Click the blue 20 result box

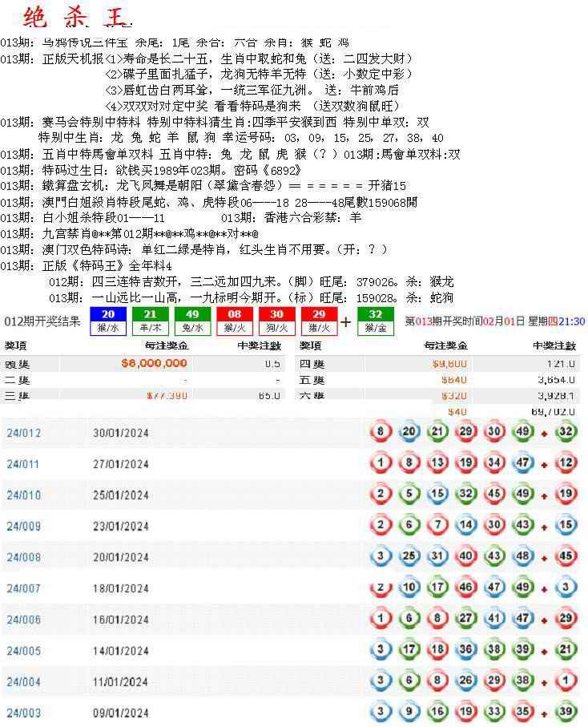(x=108, y=321)
